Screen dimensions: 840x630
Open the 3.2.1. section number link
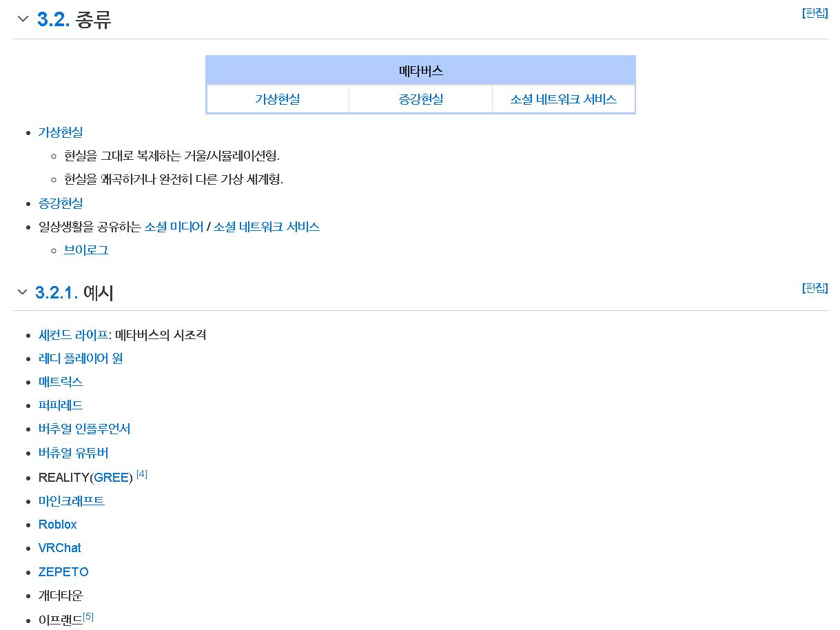57,293
